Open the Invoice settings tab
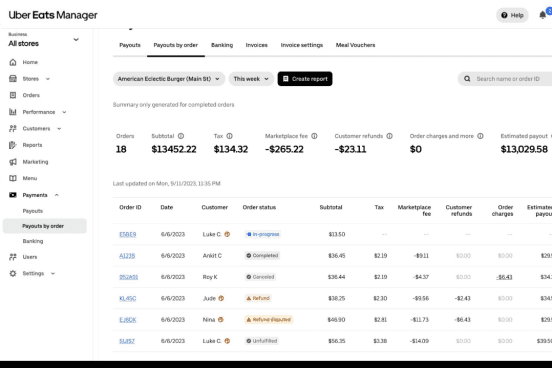 point(302,45)
